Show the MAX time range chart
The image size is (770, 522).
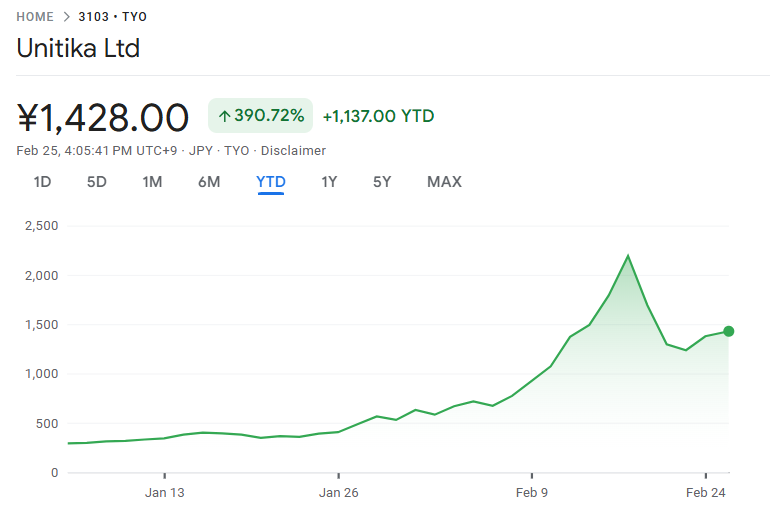[444, 182]
